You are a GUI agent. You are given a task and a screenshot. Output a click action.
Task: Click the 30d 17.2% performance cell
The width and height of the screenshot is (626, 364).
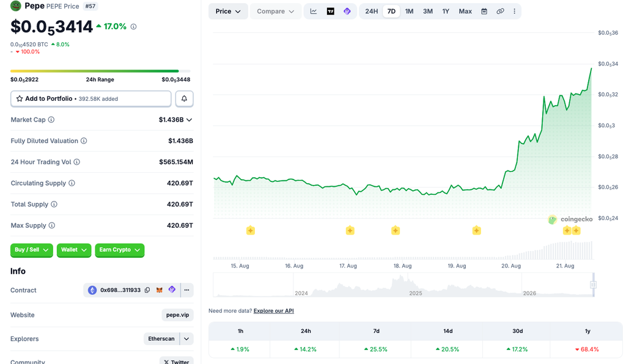click(x=517, y=349)
